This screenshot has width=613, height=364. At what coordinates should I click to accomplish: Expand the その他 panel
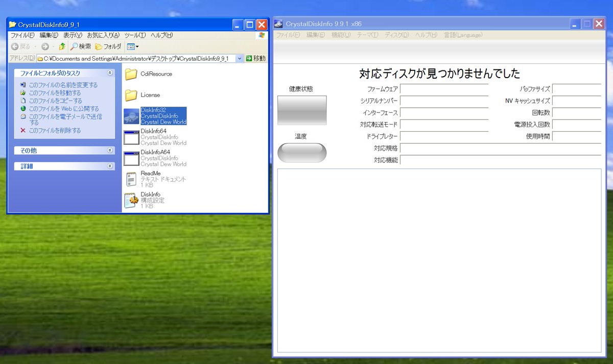click(x=110, y=151)
